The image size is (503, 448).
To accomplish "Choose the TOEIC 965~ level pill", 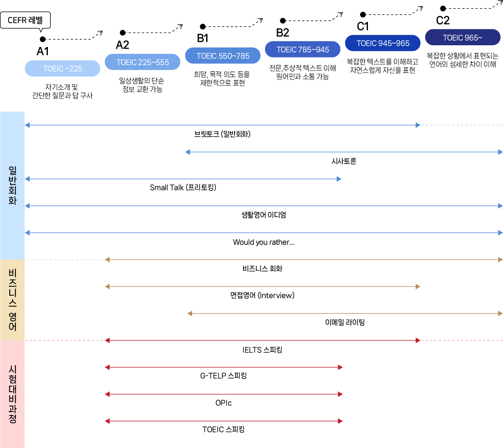I will [x=462, y=38].
